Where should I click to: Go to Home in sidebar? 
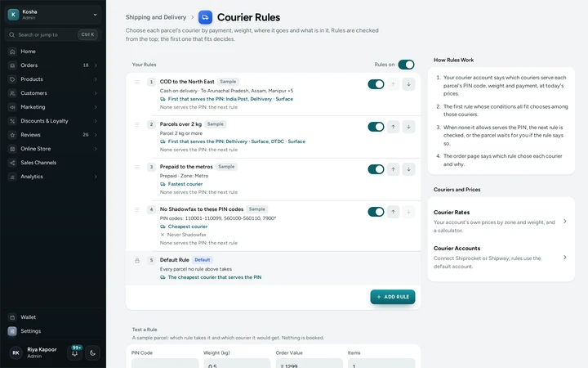click(x=53, y=52)
